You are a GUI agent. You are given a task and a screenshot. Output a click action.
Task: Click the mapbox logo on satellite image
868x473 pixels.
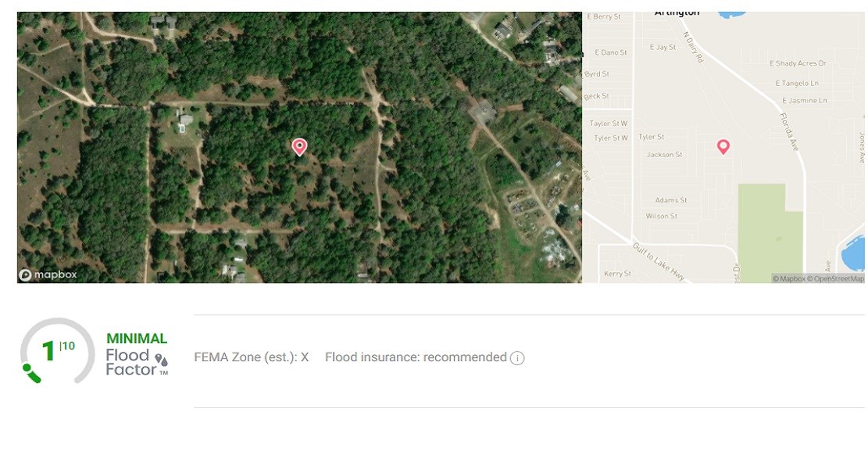coord(48,274)
